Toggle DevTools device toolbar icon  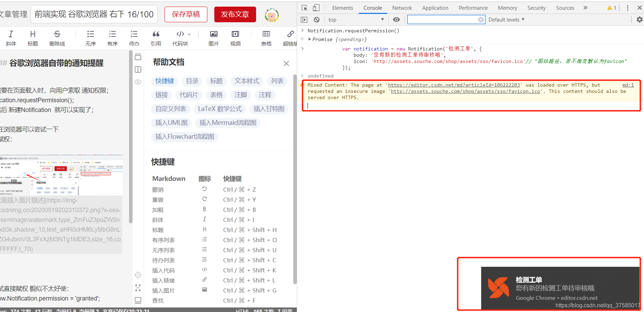316,8
